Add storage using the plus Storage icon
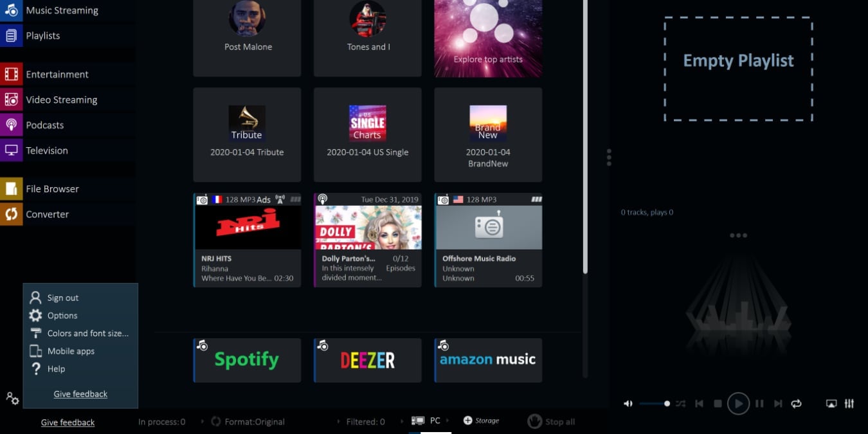This screenshot has width=868, height=434. point(469,420)
